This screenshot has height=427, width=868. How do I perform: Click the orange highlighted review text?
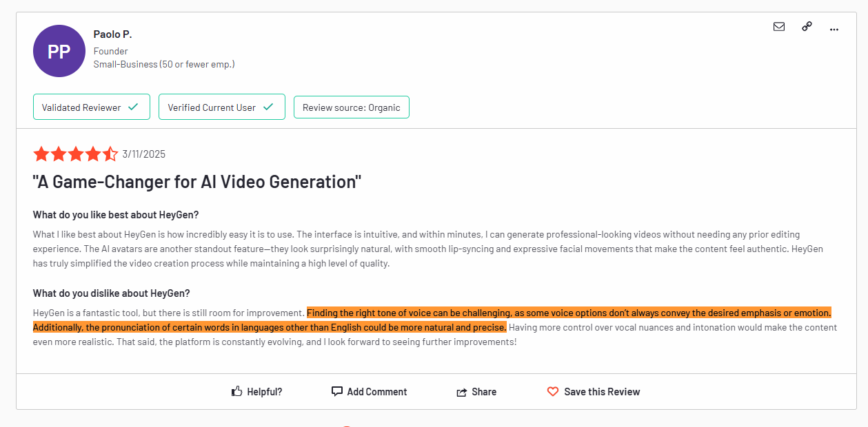[x=569, y=313]
